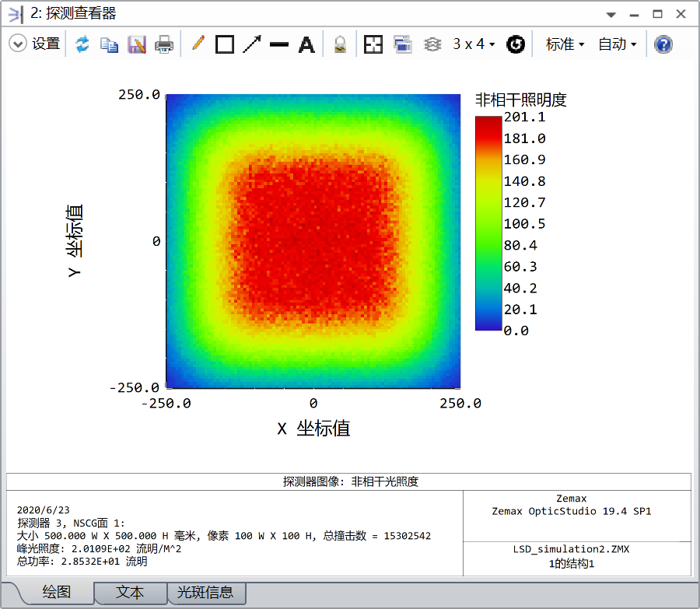This screenshot has width=700, height=609.
Task: Select the pencil annotation tool
Action: click(198, 44)
